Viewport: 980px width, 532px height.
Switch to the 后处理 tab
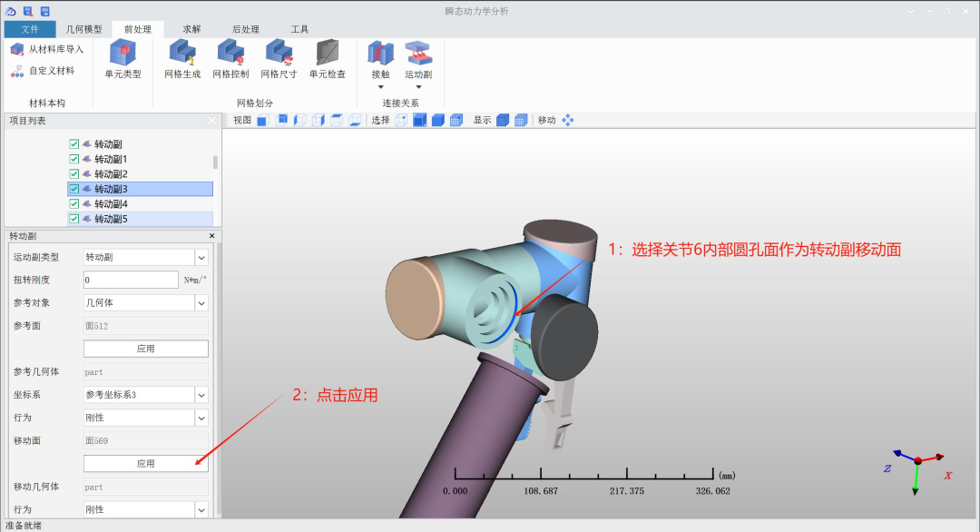(x=245, y=29)
